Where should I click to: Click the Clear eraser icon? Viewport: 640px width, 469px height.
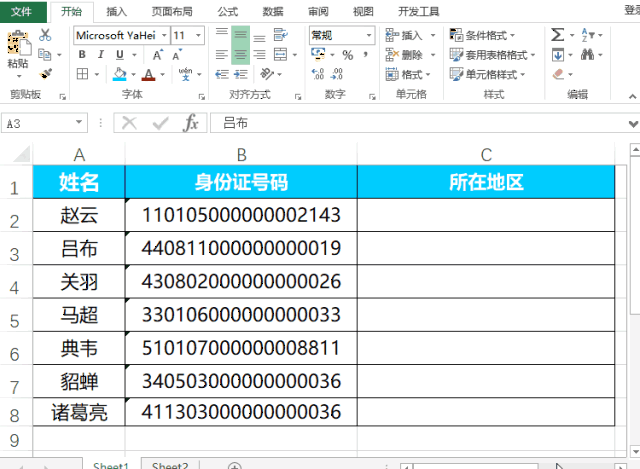pos(558,74)
